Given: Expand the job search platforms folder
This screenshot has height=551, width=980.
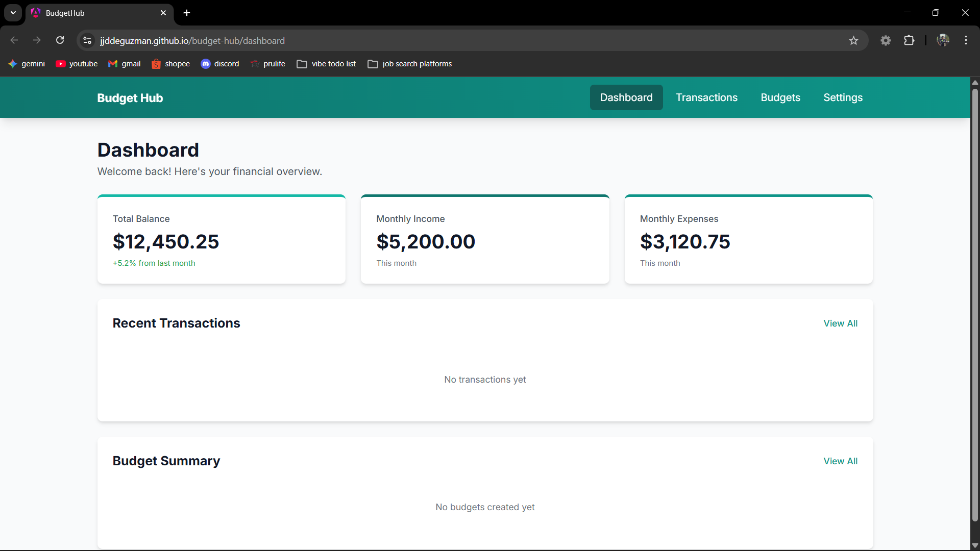Looking at the screenshot, I should (x=410, y=64).
